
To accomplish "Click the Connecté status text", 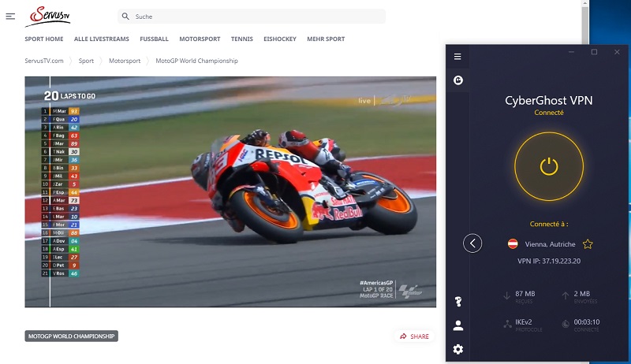I will 549,113.
